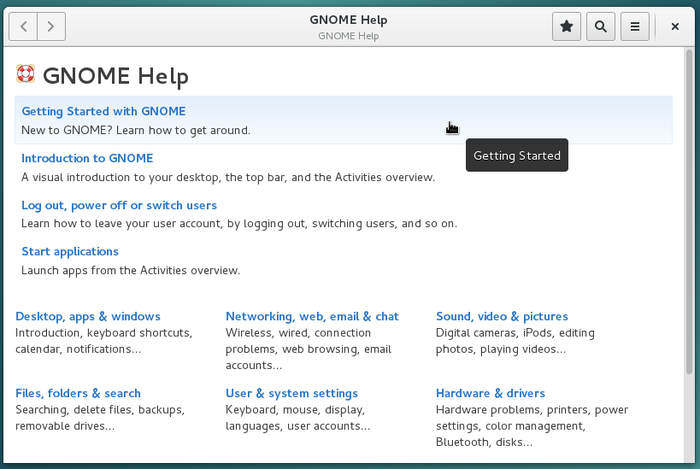Open Networking, web, email & chat topic

(x=312, y=316)
